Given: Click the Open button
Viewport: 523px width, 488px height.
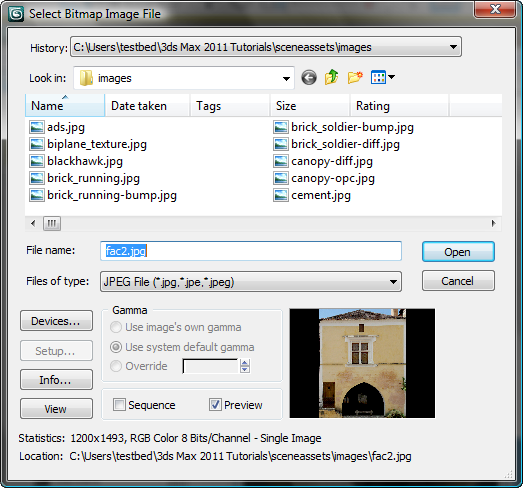Looking at the screenshot, I should (x=458, y=252).
